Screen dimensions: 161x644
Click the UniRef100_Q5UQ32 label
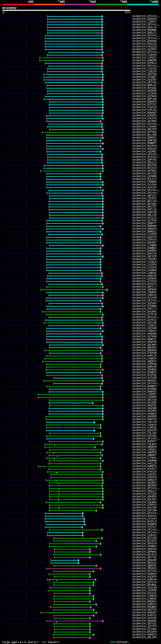(x=144, y=568)
